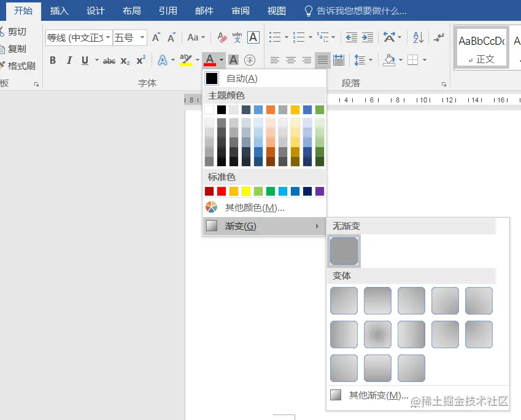Open the borders dropdown arrow

click(x=425, y=60)
